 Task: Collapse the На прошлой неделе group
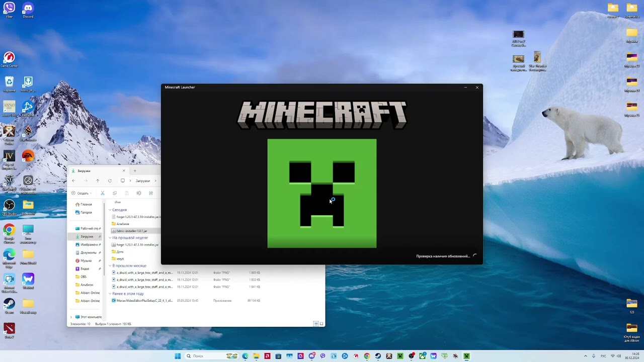(x=110, y=238)
